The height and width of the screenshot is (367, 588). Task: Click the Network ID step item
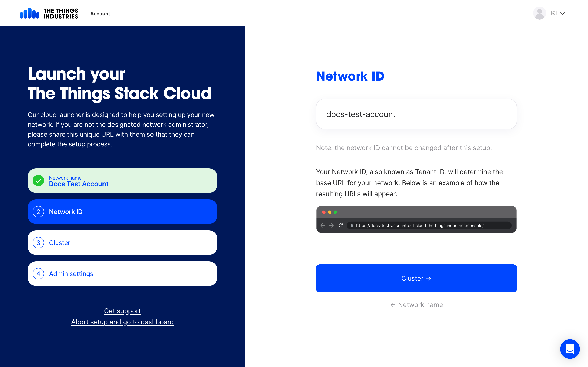pyautogui.click(x=122, y=211)
